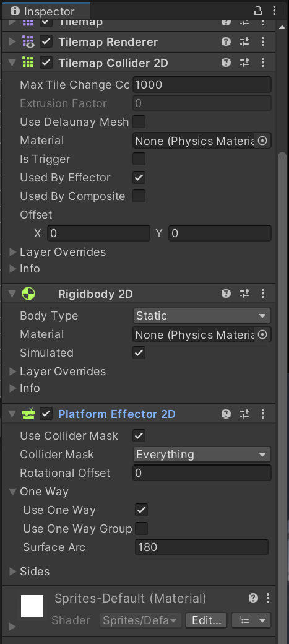289x644 pixels.
Task: Enable the Use Delaunay Mesh checkbox
Action: 139,122
